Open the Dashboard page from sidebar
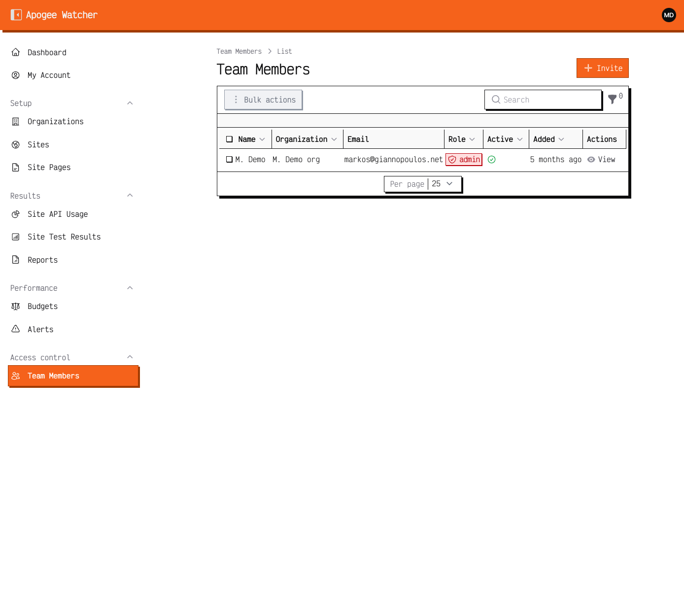684x616 pixels. click(73, 52)
